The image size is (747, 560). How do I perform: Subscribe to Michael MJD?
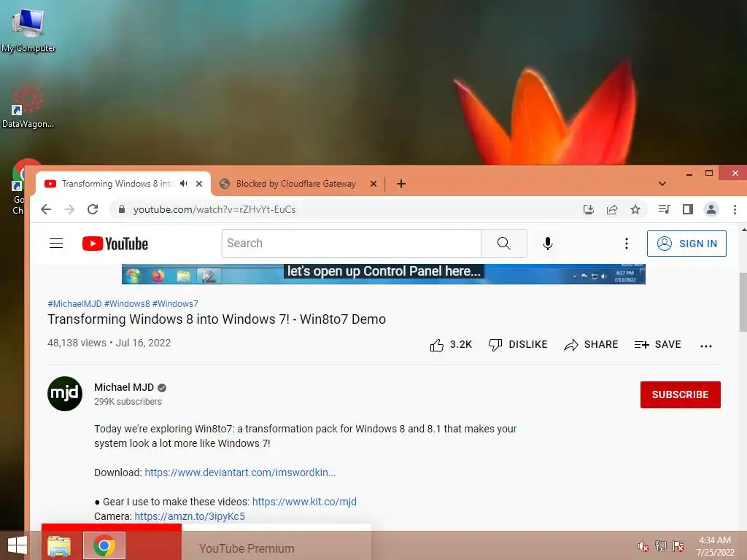(681, 394)
